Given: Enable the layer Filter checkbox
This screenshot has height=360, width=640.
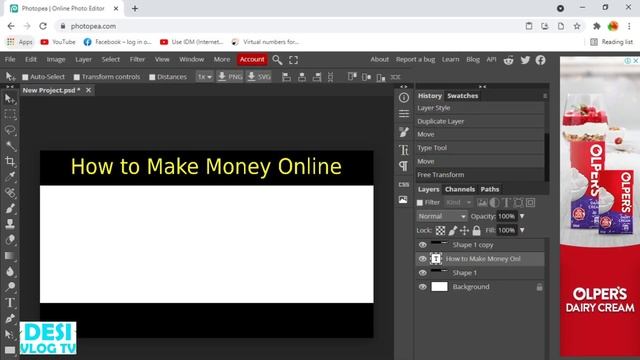Looking at the screenshot, I should coord(420,202).
